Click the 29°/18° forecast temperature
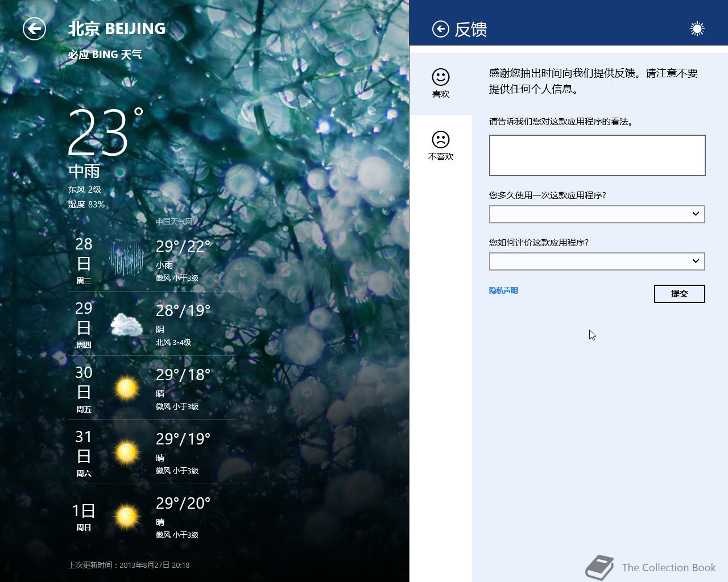Screen dimensions: 728x582 click(x=183, y=375)
